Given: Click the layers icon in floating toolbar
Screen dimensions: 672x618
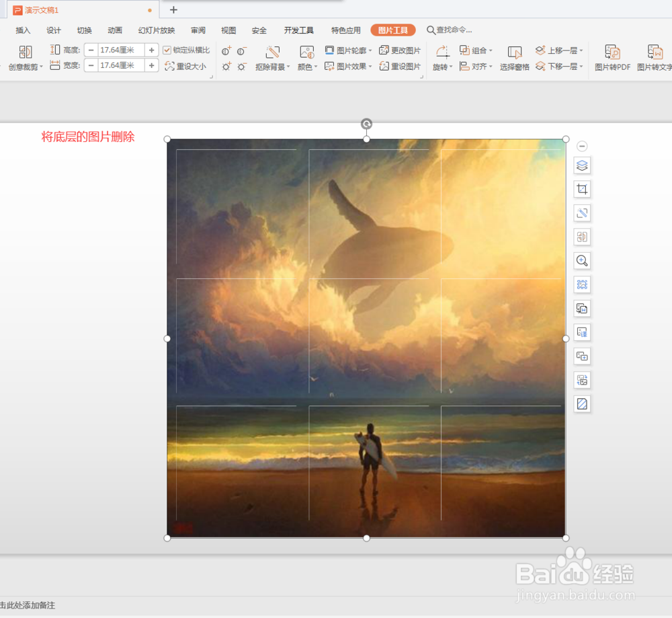Looking at the screenshot, I should (x=582, y=165).
